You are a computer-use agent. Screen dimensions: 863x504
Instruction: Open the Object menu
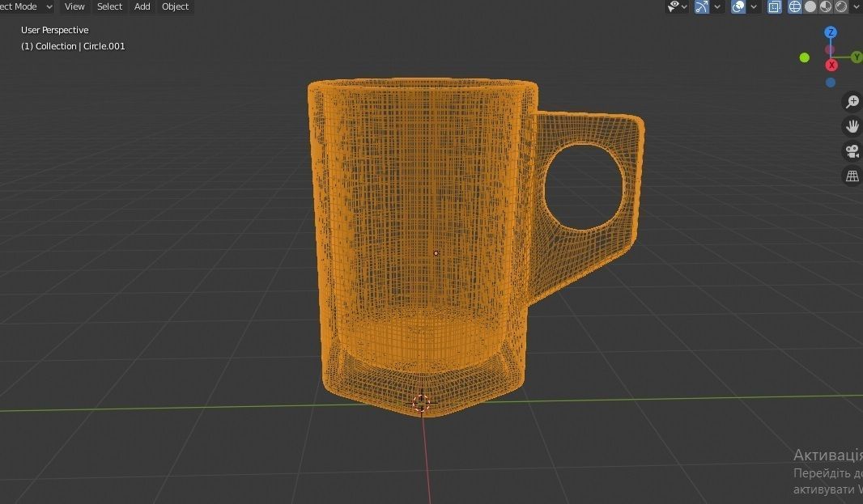click(175, 6)
